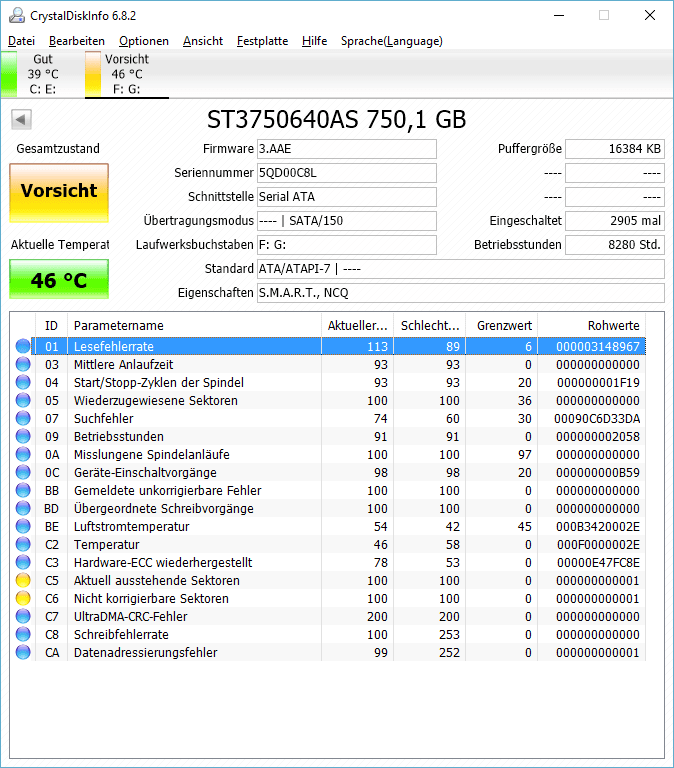Click the Grenzwert column header
Image resolution: width=674 pixels, height=768 pixels.
click(x=502, y=326)
